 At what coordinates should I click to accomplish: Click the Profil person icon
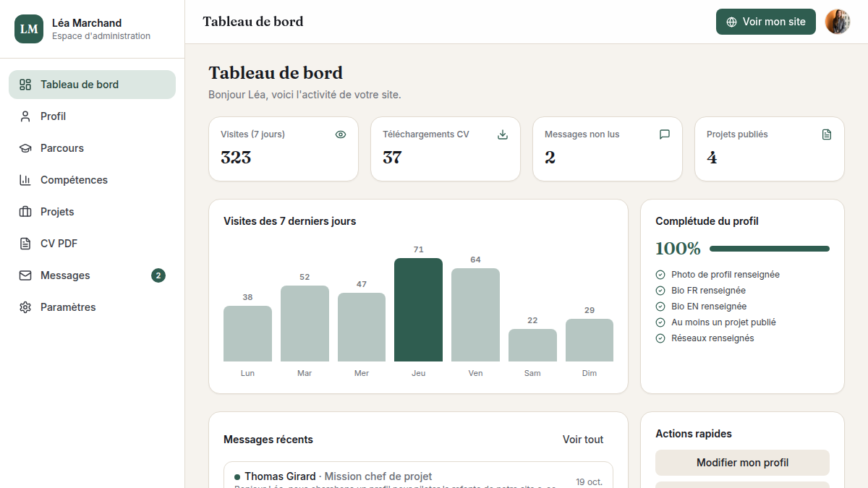click(25, 116)
